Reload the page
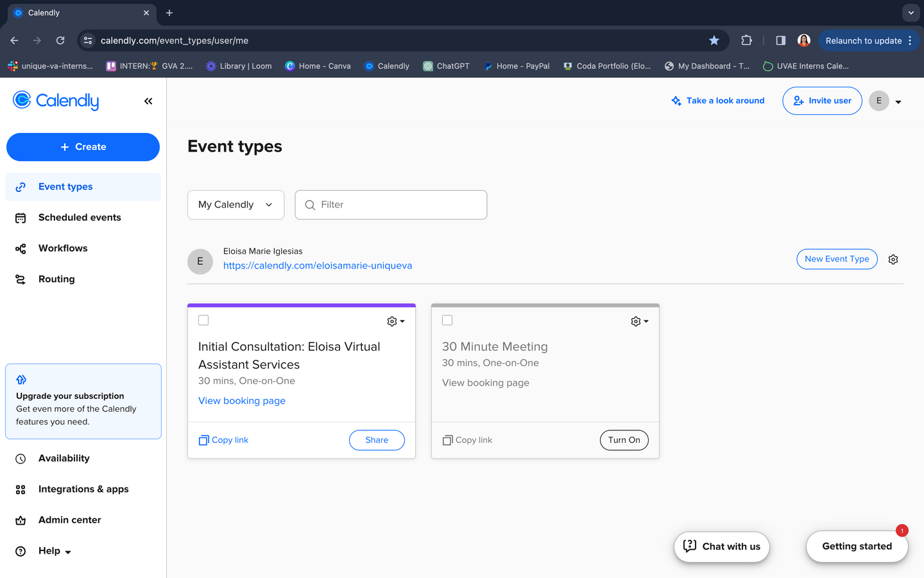The height and width of the screenshot is (578, 924). pyautogui.click(x=60, y=40)
